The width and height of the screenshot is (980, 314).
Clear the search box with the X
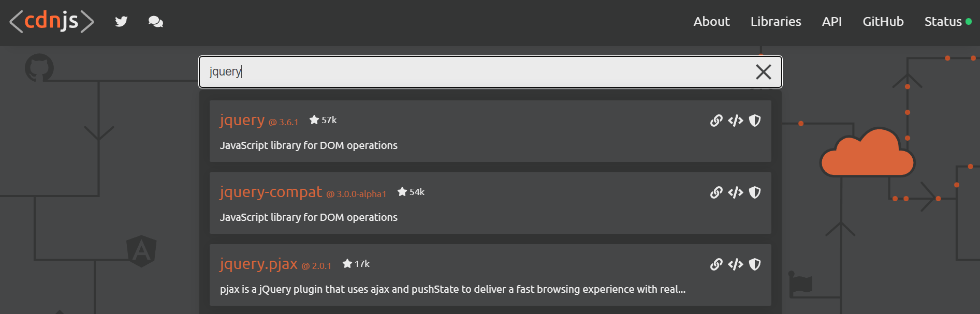point(763,72)
